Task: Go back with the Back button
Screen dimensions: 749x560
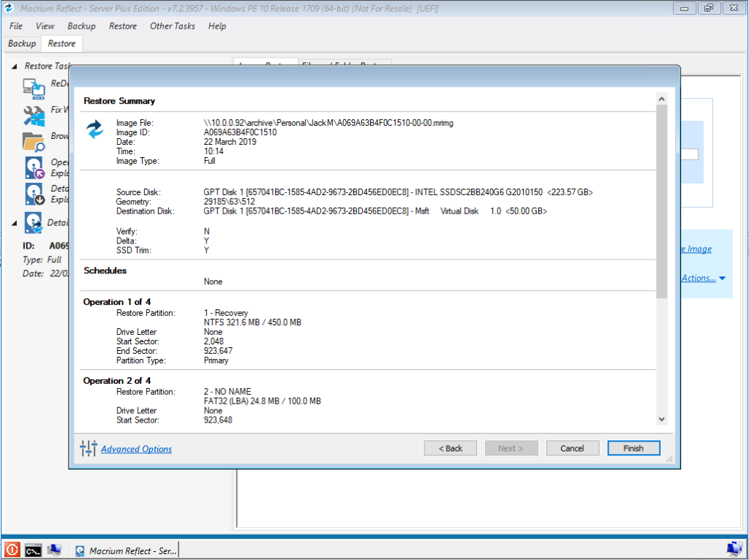Action: click(x=450, y=448)
